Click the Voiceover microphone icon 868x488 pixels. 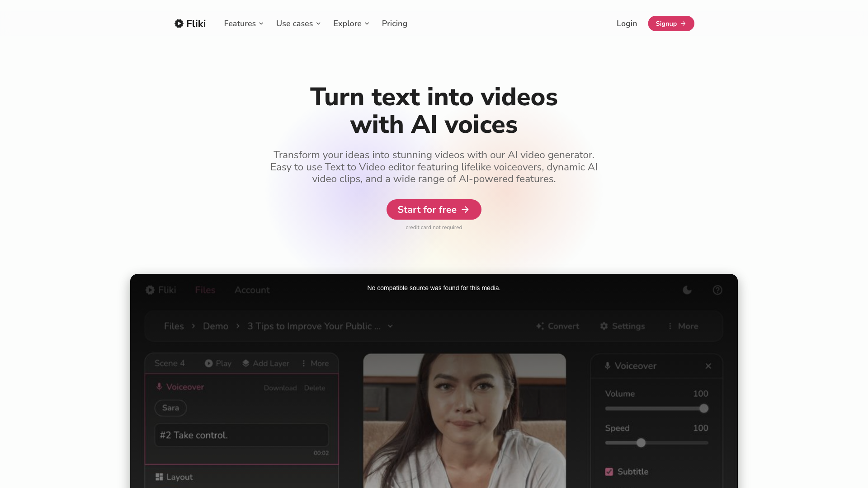[159, 387]
